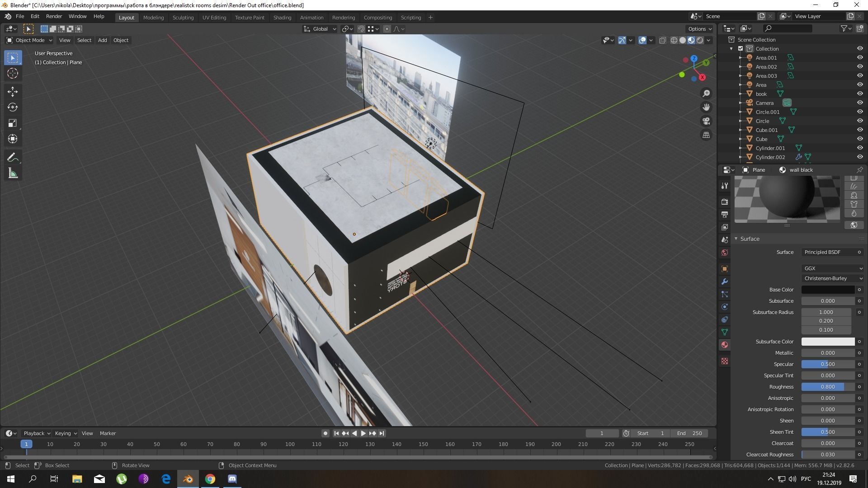Open the Texture properties tab
The height and width of the screenshot is (488, 868).
(x=725, y=361)
